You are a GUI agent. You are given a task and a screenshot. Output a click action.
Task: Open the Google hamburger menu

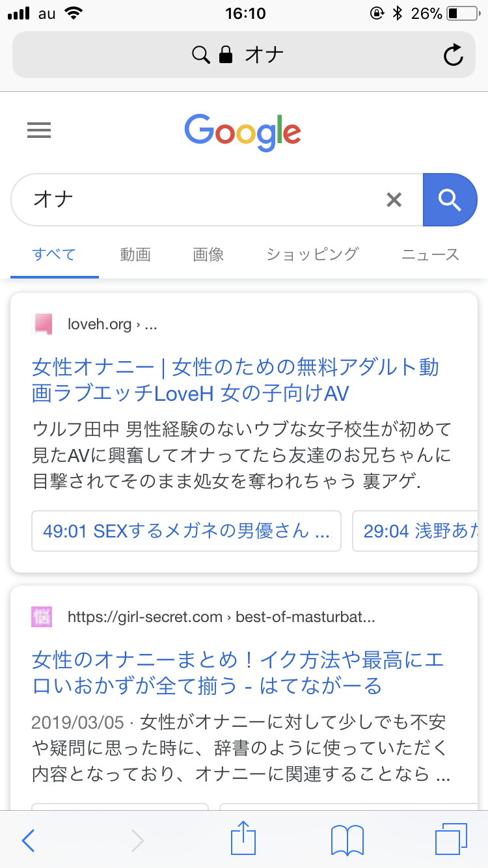click(39, 131)
